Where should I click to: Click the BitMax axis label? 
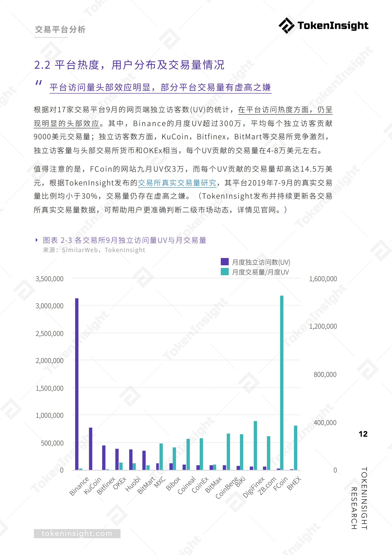pyautogui.click(x=213, y=485)
